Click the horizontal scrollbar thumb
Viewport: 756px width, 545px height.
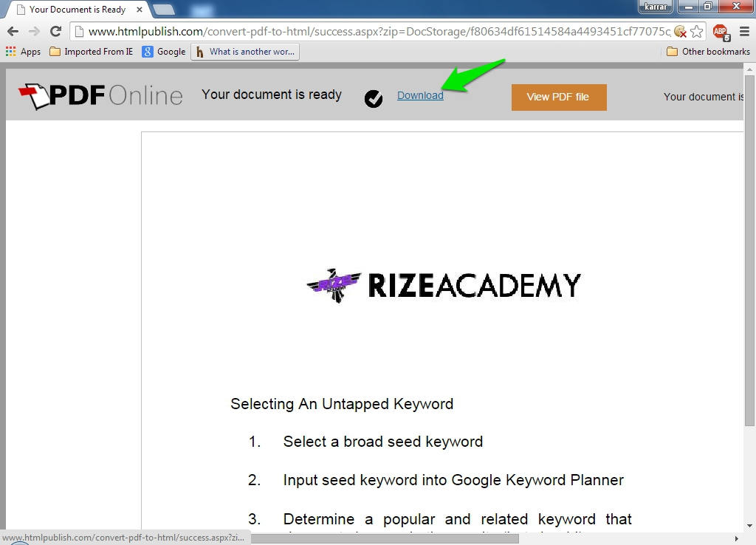click(384, 538)
